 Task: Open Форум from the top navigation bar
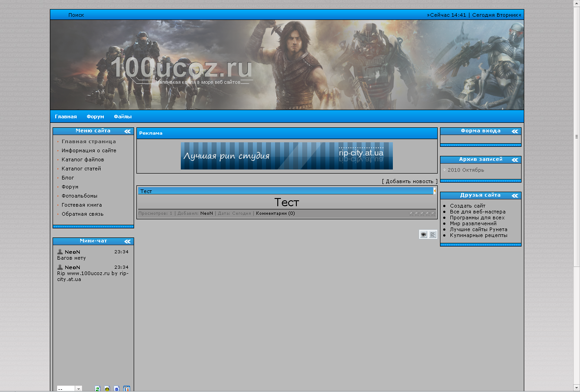tap(95, 116)
